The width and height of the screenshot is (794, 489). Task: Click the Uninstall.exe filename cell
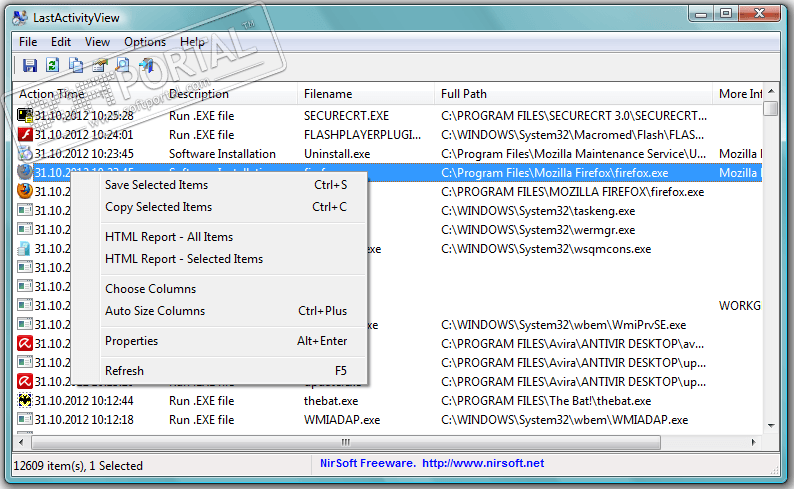point(337,154)
